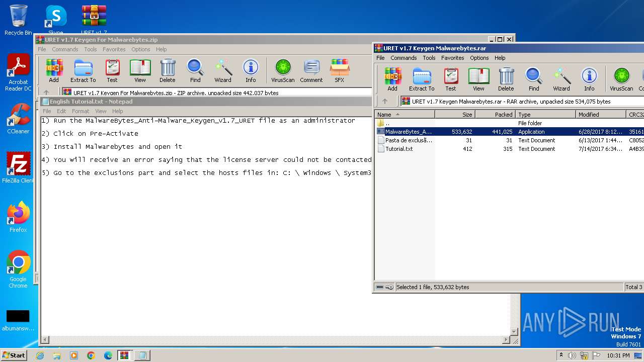This screenshot has height=362, width=644.
Task: Sort by Packed column header
Action: point(496,115)
